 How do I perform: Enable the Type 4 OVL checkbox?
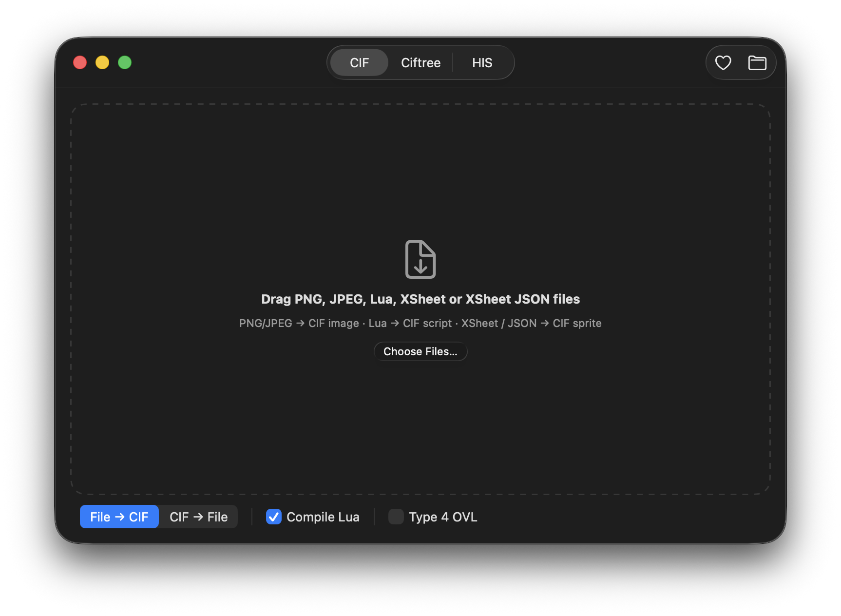396,517
